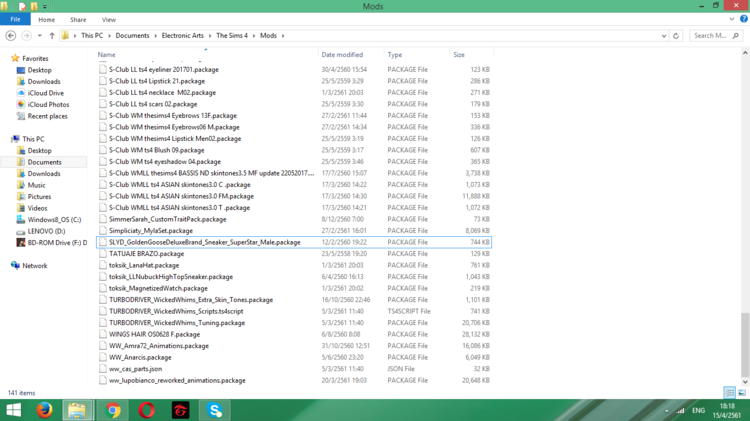Viewport: 750px width, 421px height.
Task: Open Skype from taskbar
Action: (215, 410)
